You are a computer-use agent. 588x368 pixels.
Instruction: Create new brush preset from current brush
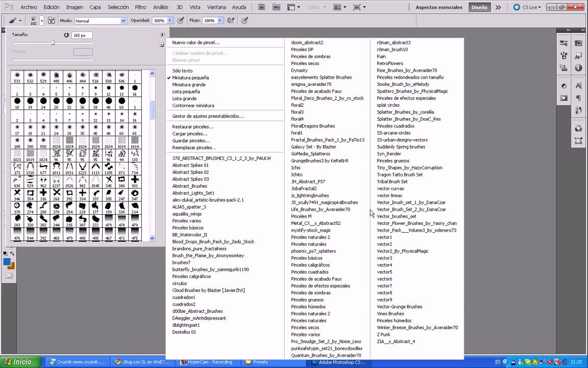(x=162, y=44)
